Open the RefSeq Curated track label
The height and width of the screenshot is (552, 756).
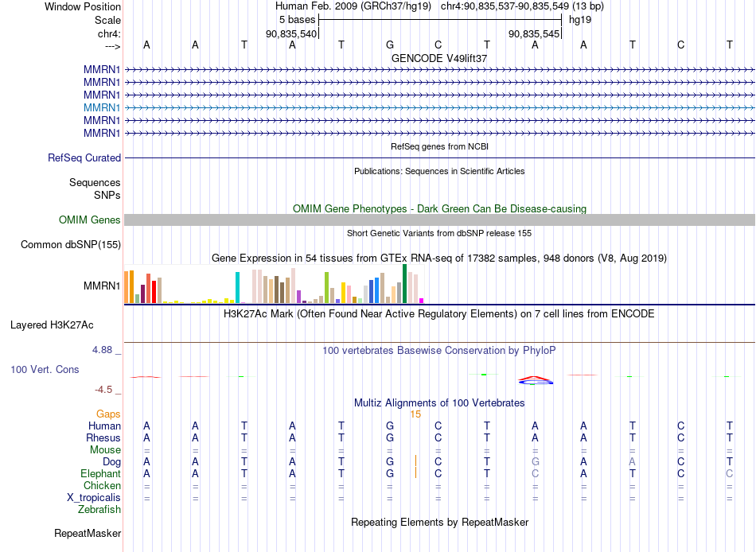point(84,157)
